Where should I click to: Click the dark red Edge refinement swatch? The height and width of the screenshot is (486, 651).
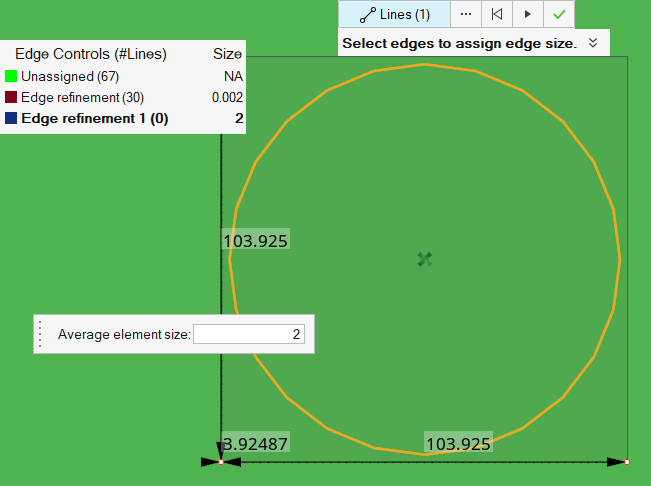point(11,97)
